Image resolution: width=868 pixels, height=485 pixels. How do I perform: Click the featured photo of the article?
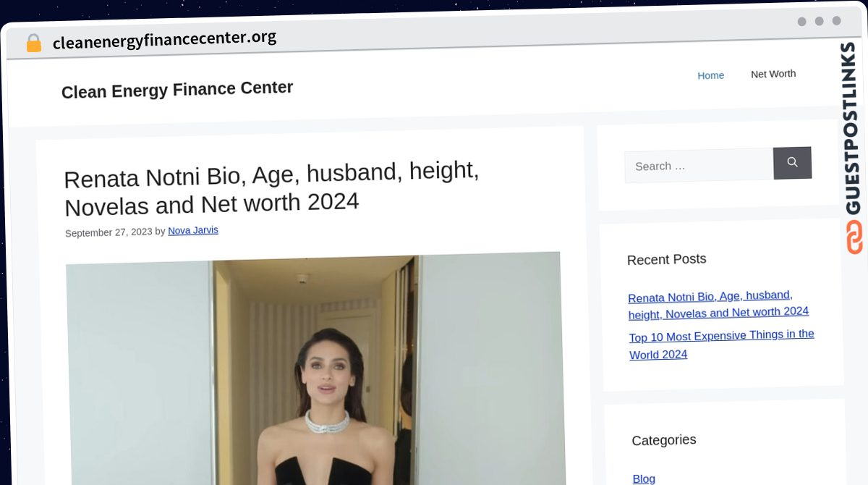(315, 369)
